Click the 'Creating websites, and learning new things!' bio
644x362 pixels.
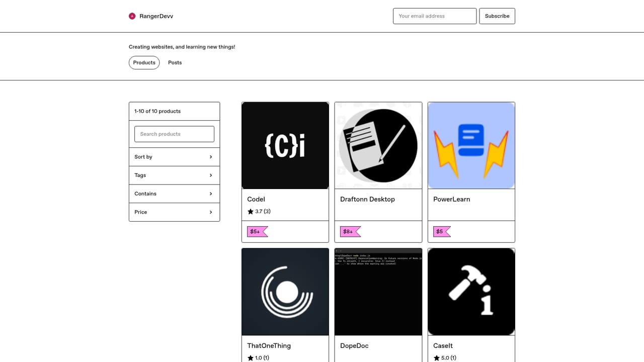tap(182, 47)
